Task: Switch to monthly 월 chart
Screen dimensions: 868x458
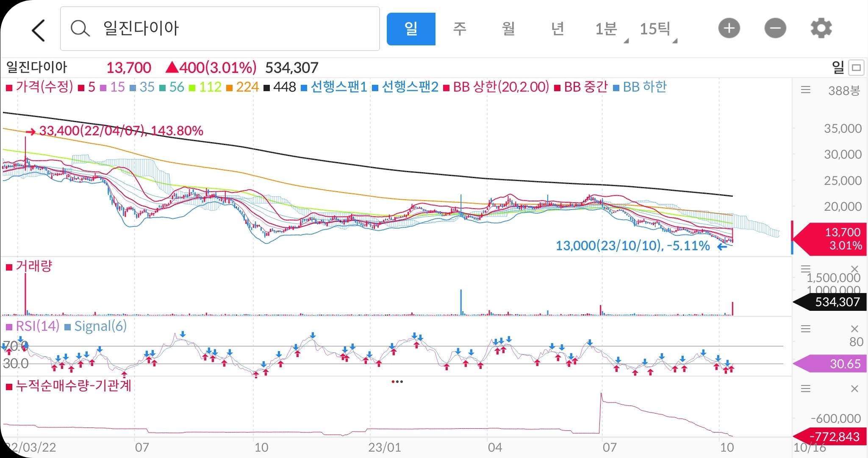Action: pyautogui.click(x=508, y=29)
